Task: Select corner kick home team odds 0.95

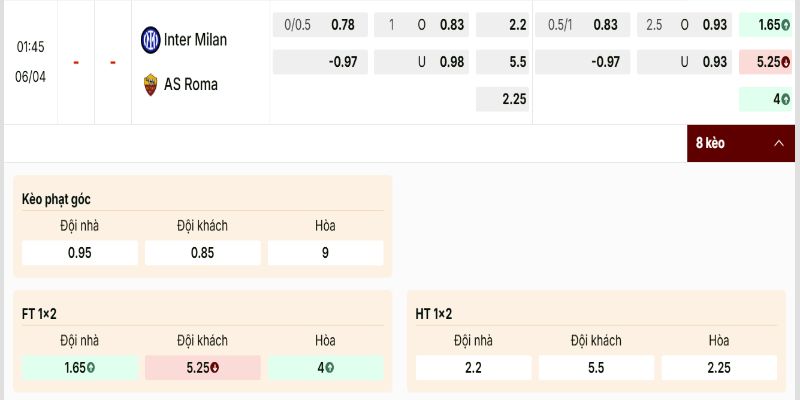Action: (80, 253)
